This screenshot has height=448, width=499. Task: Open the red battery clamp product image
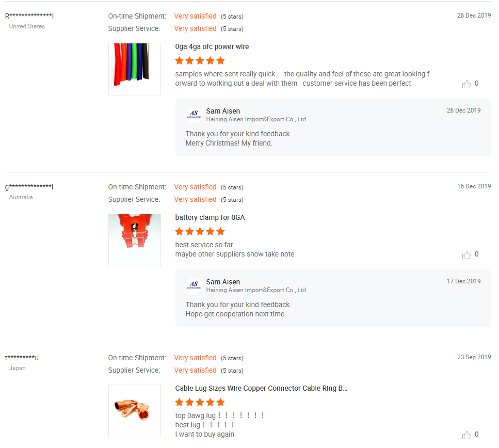tap(135, 240)
